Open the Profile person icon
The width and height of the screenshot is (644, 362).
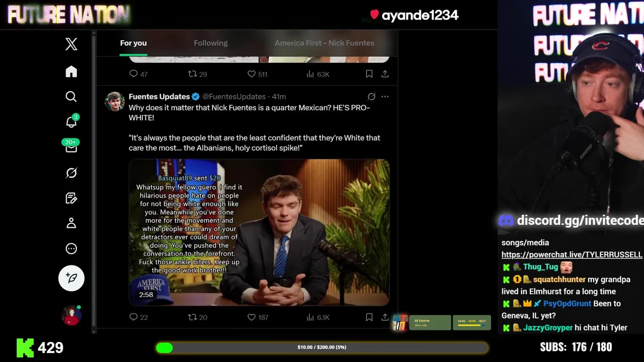pos(71,223)
